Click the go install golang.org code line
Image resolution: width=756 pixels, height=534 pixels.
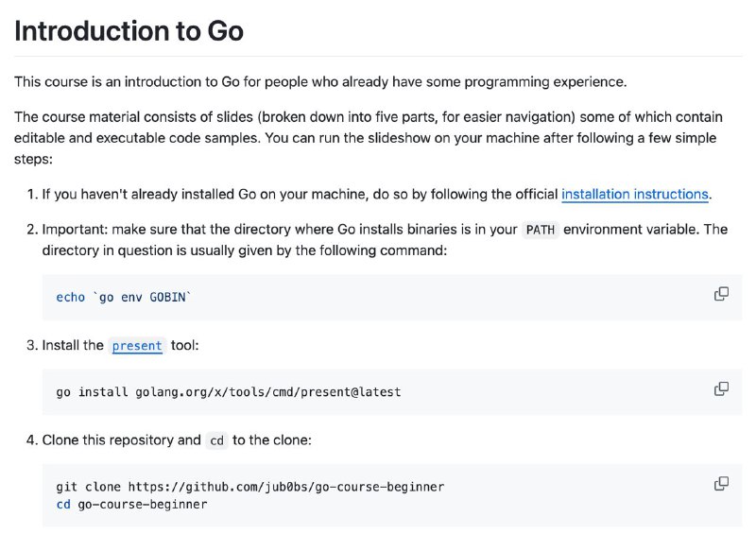point(229,391)
